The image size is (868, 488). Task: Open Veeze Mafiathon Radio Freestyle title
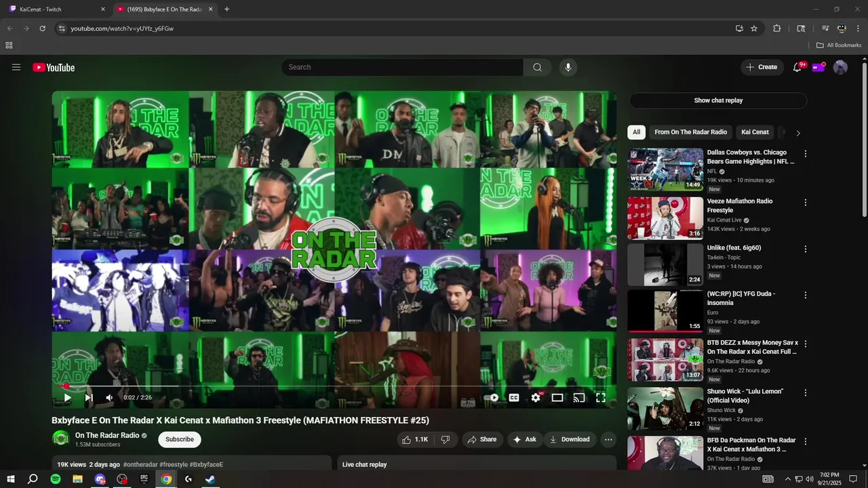(x=740, y=205)
